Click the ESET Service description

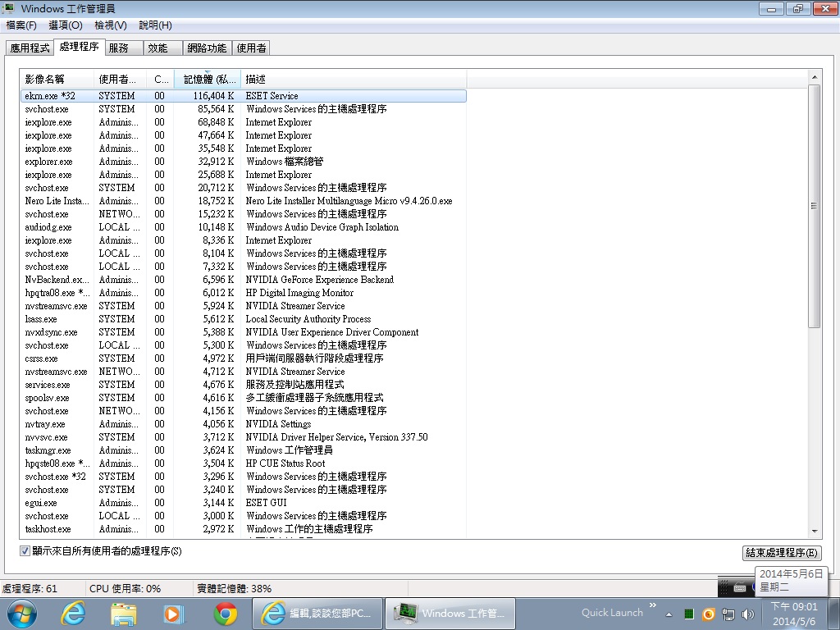272,96
